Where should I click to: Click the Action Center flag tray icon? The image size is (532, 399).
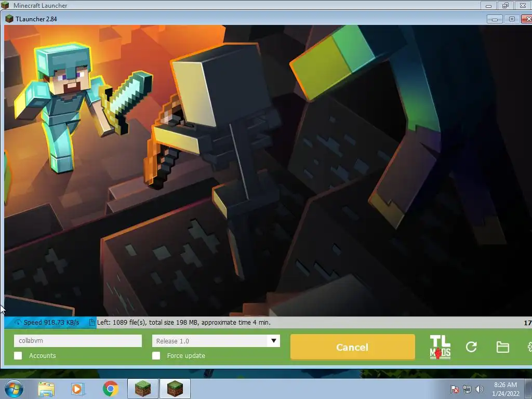click(x=454, y=389)
